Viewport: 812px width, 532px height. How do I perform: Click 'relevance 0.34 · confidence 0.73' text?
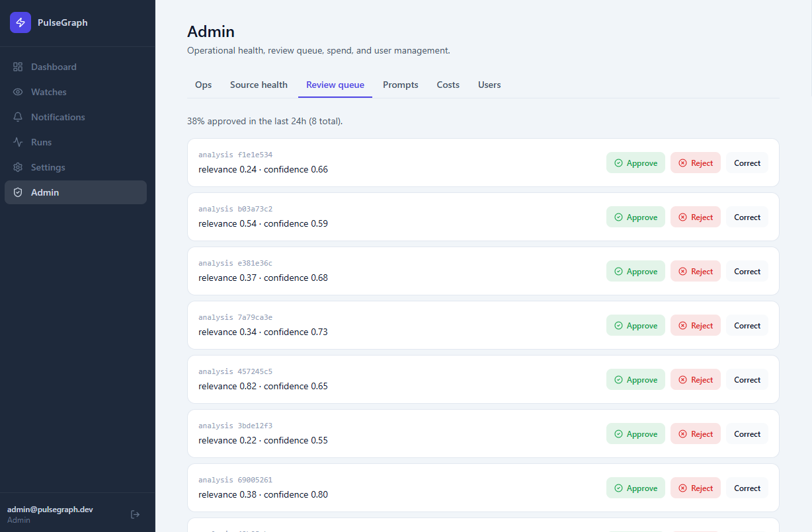click(x=263, y=332)
